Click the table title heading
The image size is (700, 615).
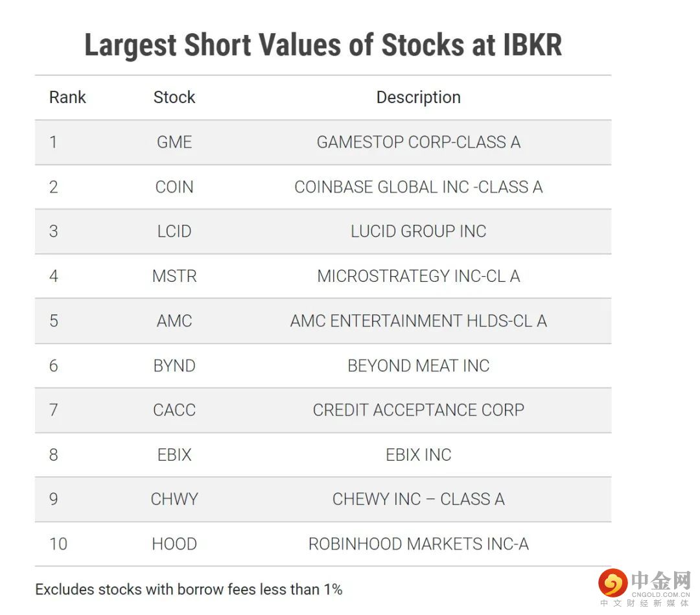[323, 45]
